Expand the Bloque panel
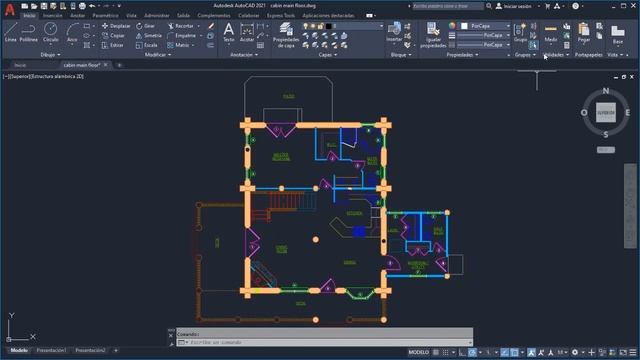This screenshot has width=640, height=360. click(401, 55)
